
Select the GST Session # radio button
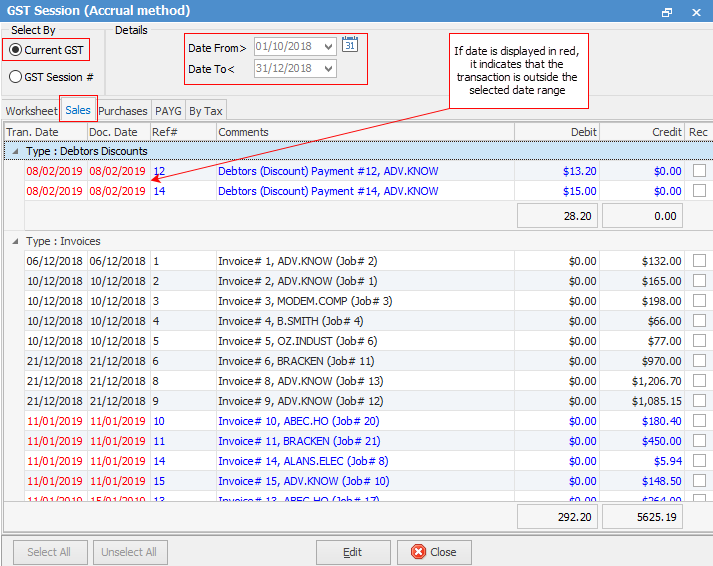16,77
